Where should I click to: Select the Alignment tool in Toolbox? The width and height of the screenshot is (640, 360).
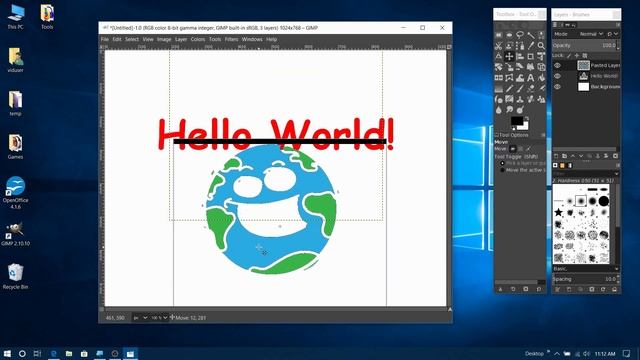point(520,56)
